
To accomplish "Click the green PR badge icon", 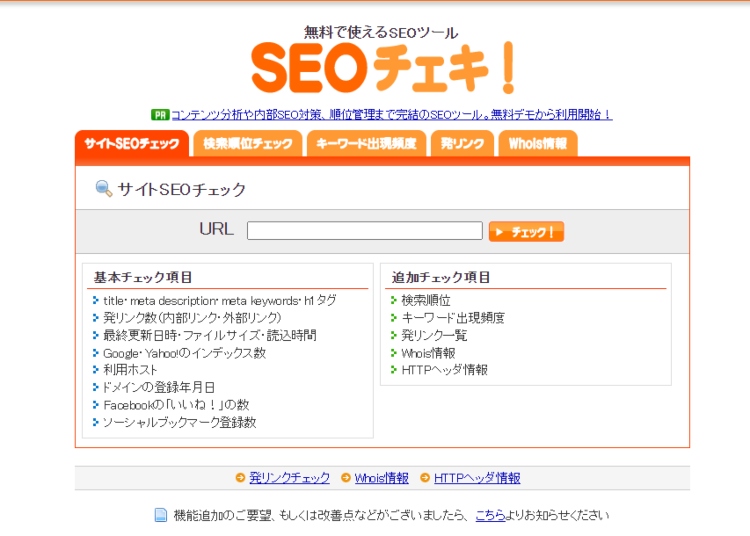I will (x=160, y=115).
